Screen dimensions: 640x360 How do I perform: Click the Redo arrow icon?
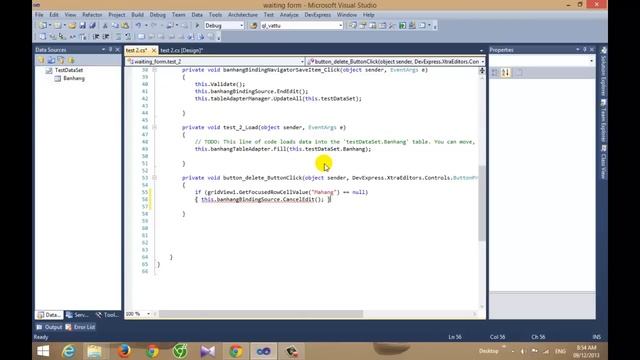pyautogui.click(x=154, y=26)
